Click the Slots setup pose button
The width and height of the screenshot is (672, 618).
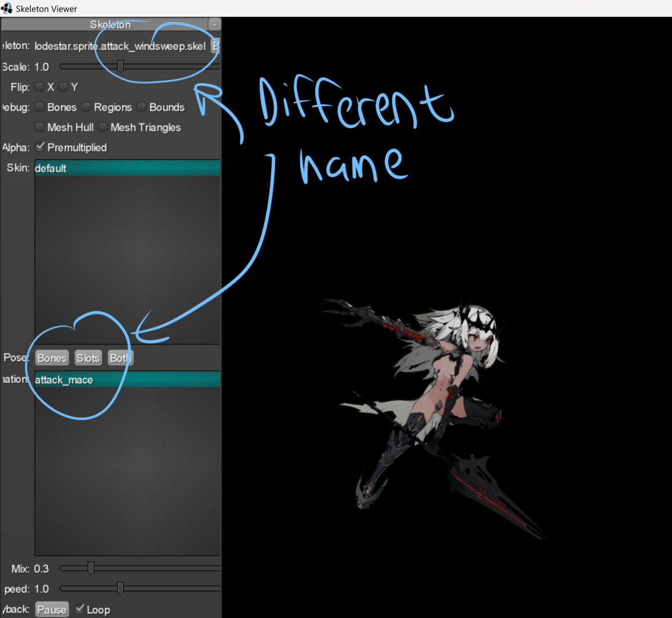coord(88,358)
